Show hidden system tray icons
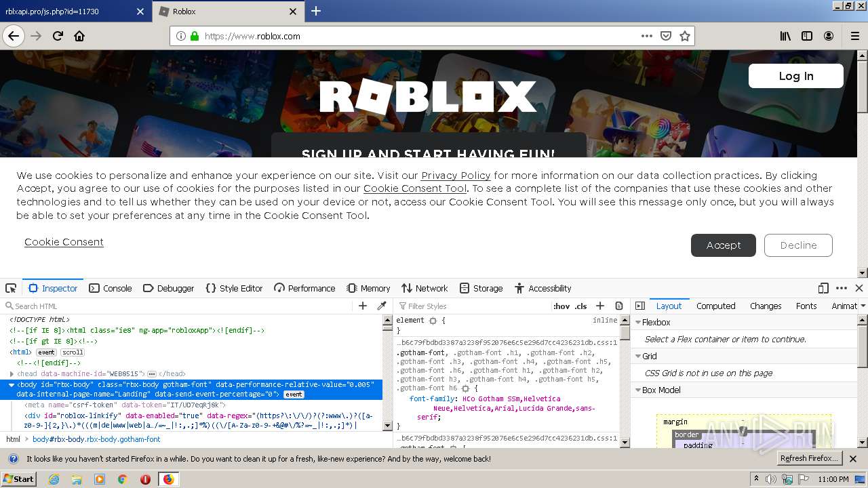 click(756, 479)
